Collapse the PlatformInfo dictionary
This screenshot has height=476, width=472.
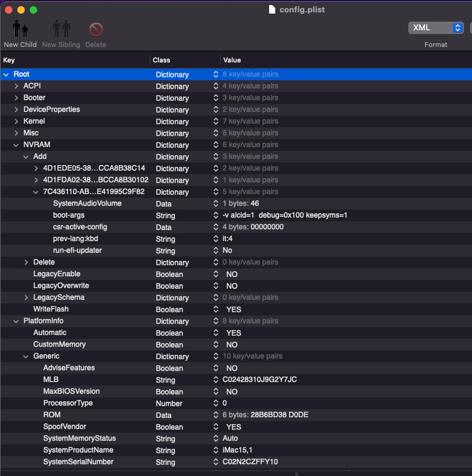16,321
